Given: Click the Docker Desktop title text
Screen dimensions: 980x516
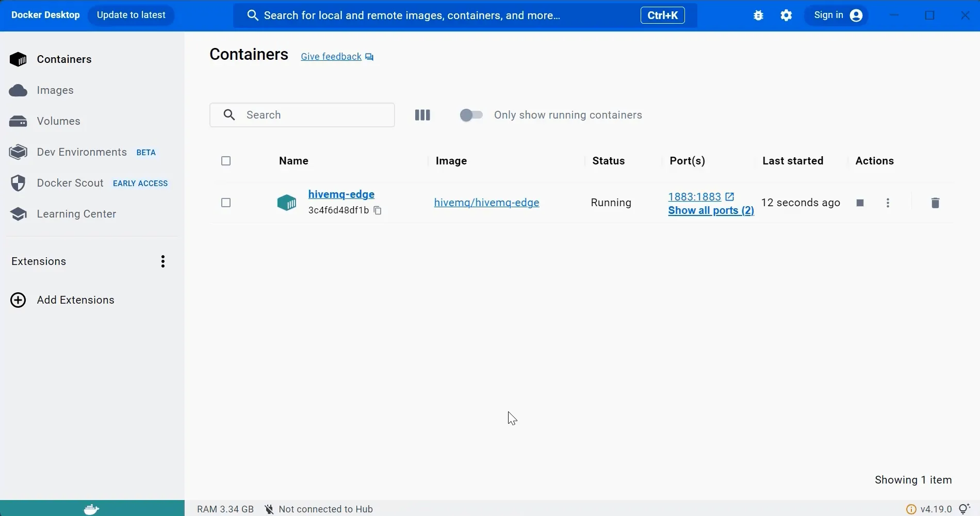Looking at the screenshot, I should point(45,15).
